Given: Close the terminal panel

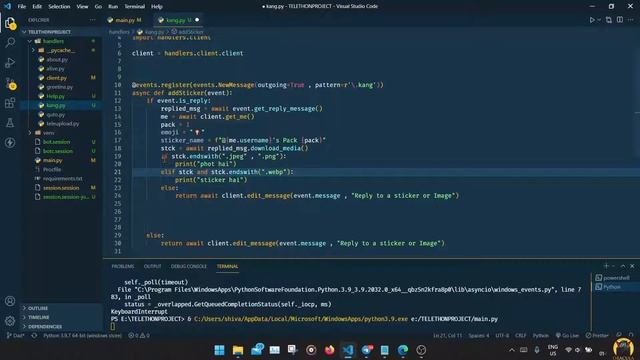Looking at the screenshot, I should point(632,266).
